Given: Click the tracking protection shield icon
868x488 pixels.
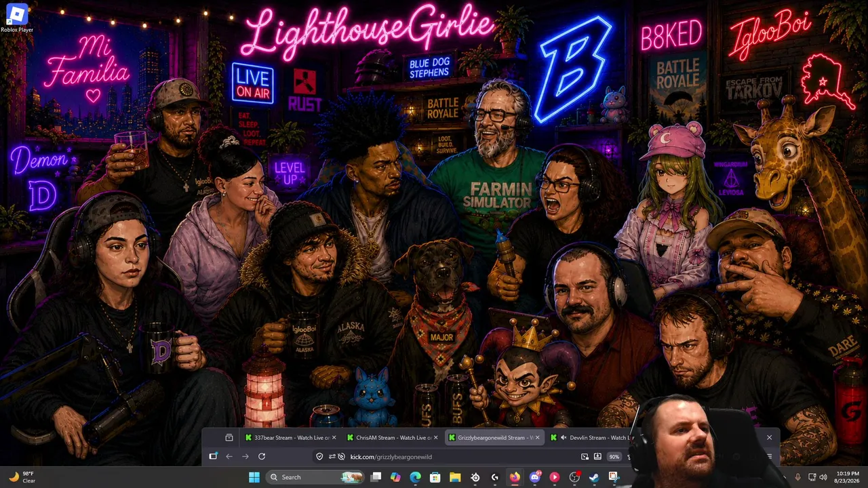Looking at the screenshot, I should coord(319,457).
